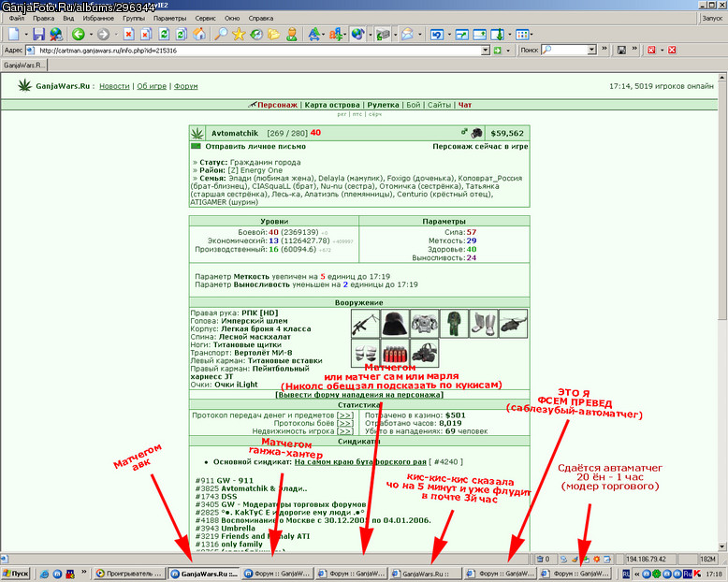Click the green envelope send-letter icon

(x=196, y=146)
